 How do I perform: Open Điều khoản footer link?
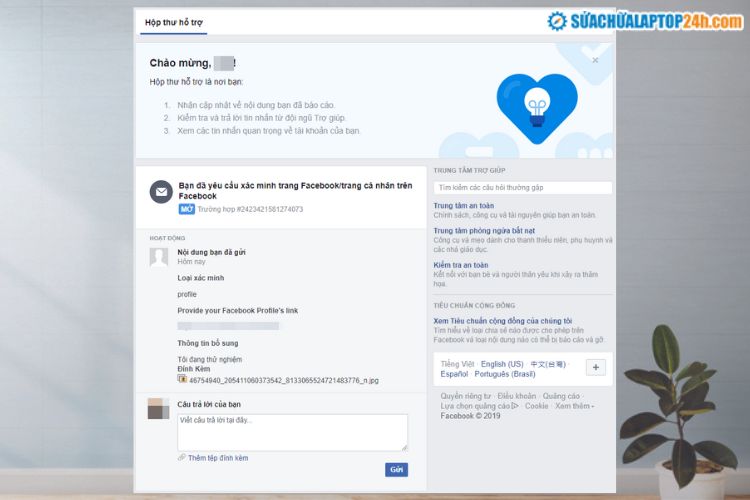[517, 396]
